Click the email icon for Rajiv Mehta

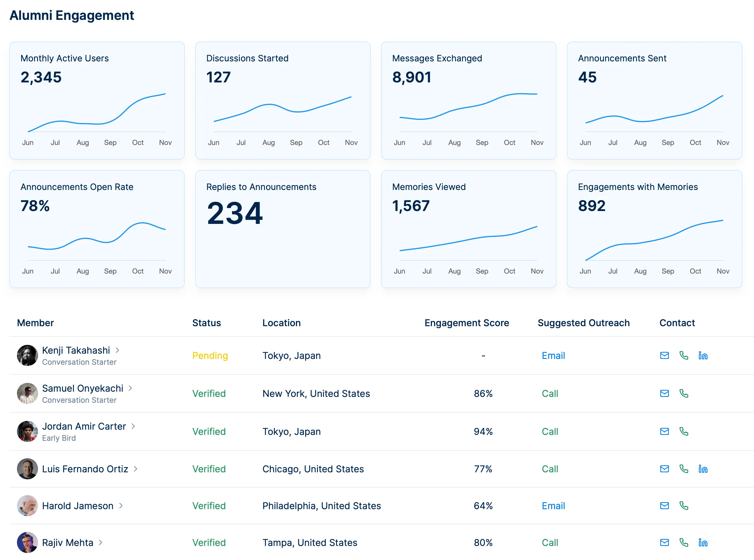(664, 542)
